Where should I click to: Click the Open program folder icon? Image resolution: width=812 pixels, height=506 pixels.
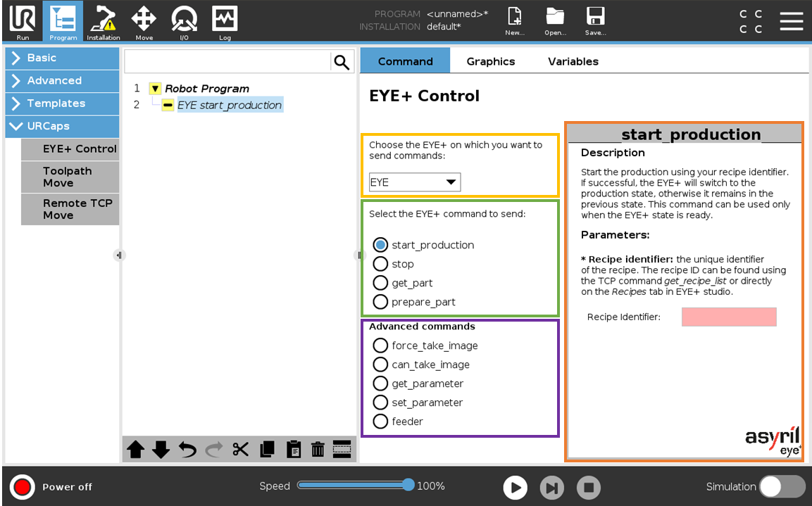[555, 21]
